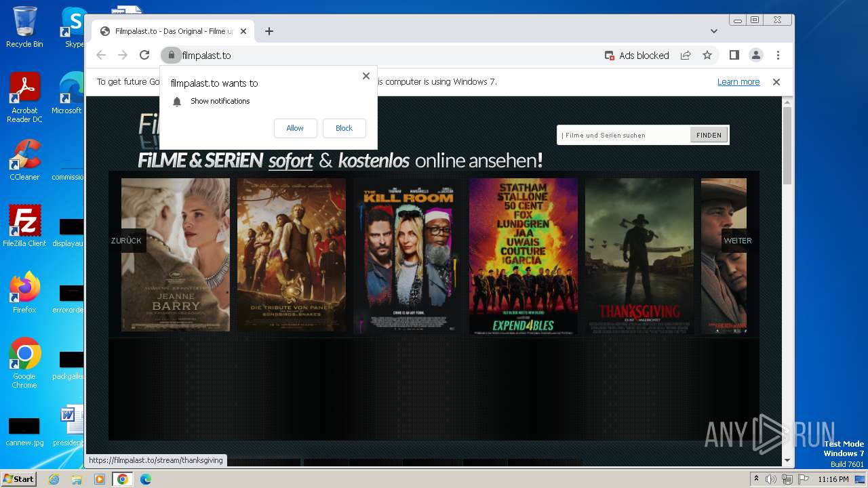Expand the tab search dropdown arrow
868x488 pixels.
tap(714, 31)
